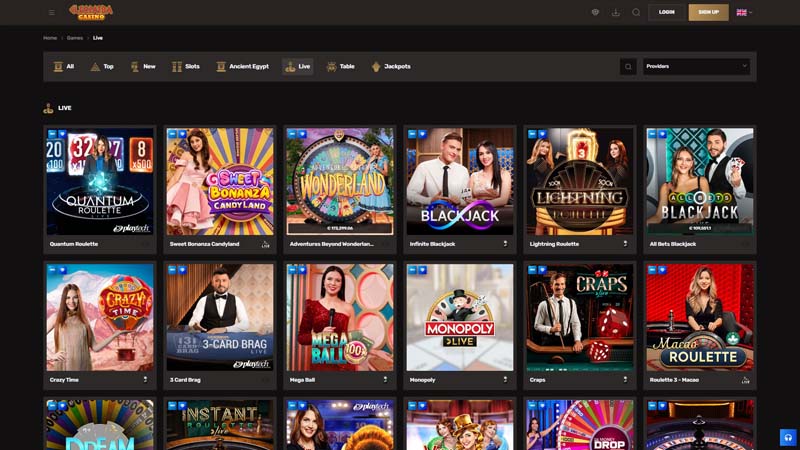800x450 pixels.
Task: Open the Money Drop thumbnail in bottom row
Action: (x=580, y=424)
